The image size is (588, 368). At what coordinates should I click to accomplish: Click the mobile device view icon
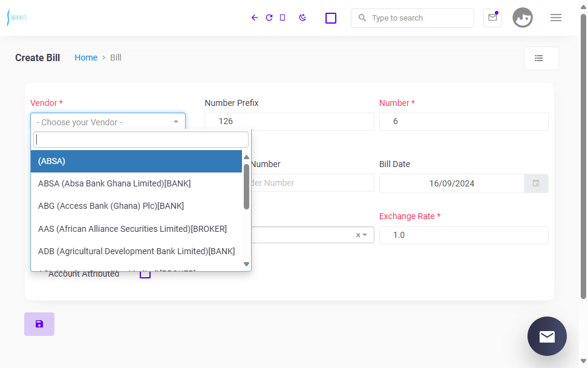click(283, 18)
